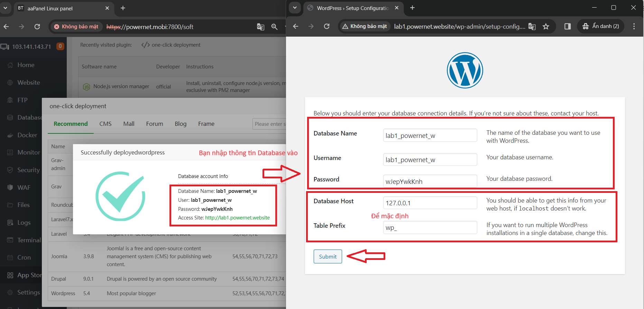Open Docker in the aaPanel sidebar
This screenshot has width=644, height=309.
click(x=27, y=135)
